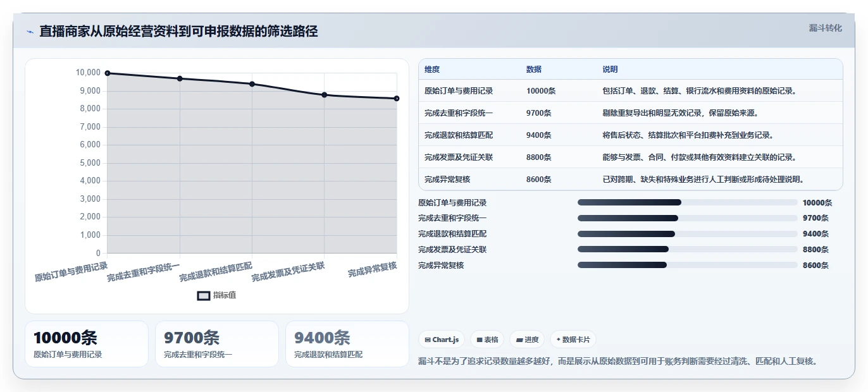Click the 8800条 value in the table
Image resolution: width=868 pixels, height=392 pixels.
tap(539, 157)
